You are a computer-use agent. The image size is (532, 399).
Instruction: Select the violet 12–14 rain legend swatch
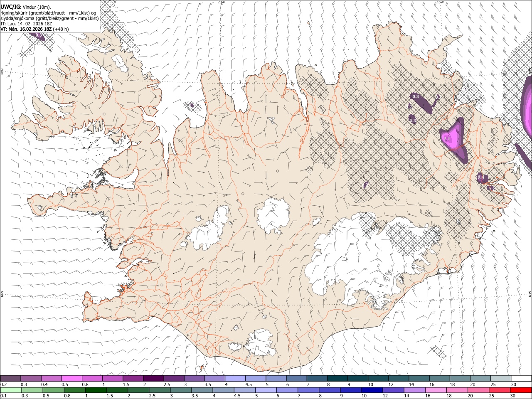tap(393, 390)
